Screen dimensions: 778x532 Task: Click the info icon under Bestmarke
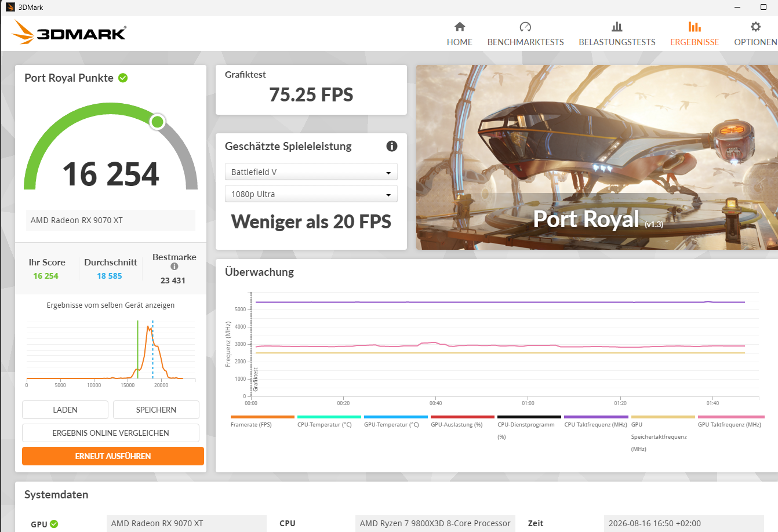point(174,267)
